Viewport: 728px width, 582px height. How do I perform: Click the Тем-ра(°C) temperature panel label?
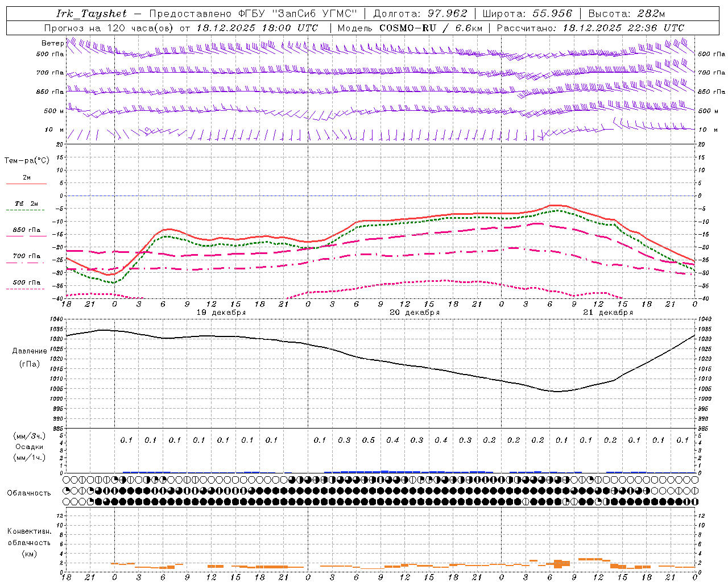tap(27, 161)
